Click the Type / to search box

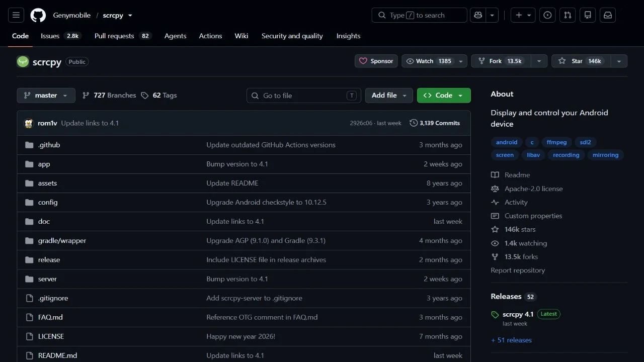click(x=420, y=15)
